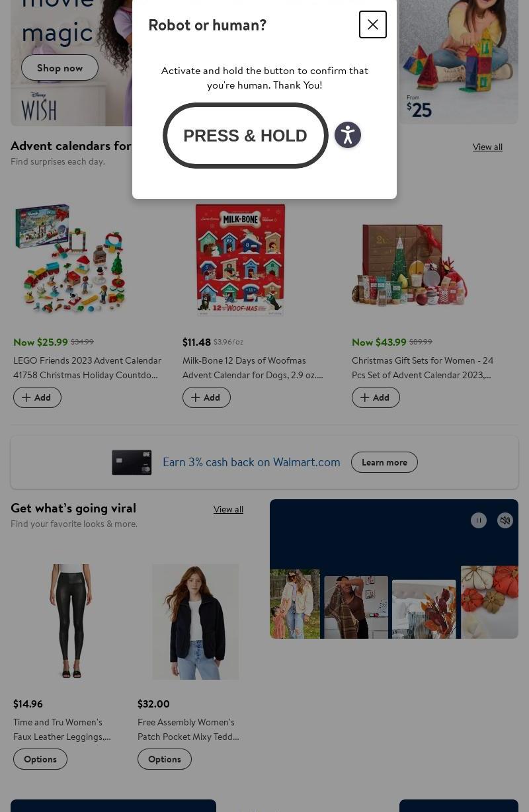Add Christmas Gift Sets for Women to cart

[x=376, y=397]
